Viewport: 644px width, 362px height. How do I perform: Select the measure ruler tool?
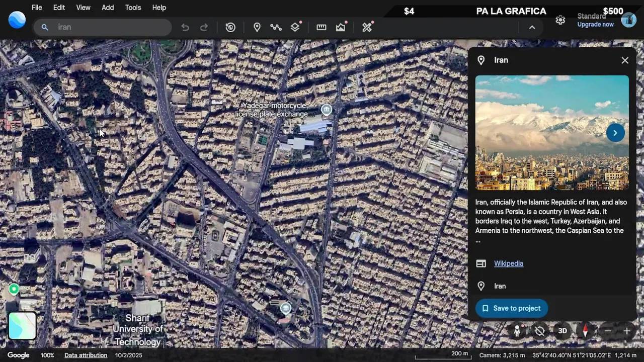click(x=321, y=27)
